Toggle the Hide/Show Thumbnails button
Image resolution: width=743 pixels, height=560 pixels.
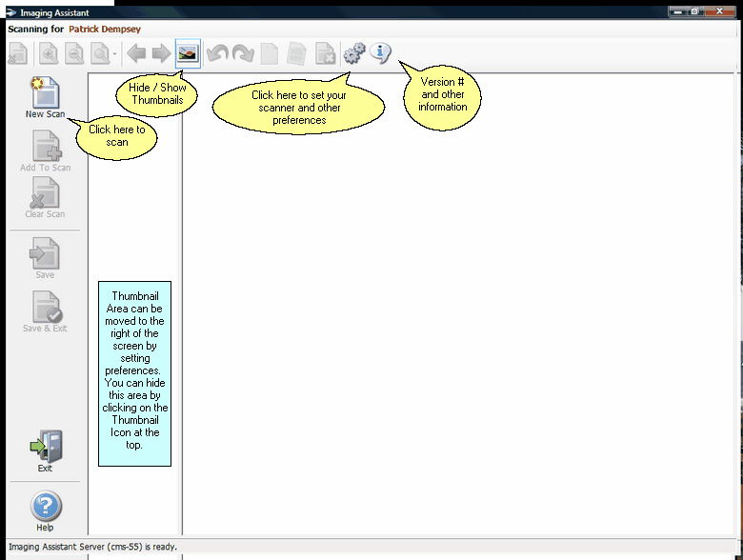pos(189,54)
